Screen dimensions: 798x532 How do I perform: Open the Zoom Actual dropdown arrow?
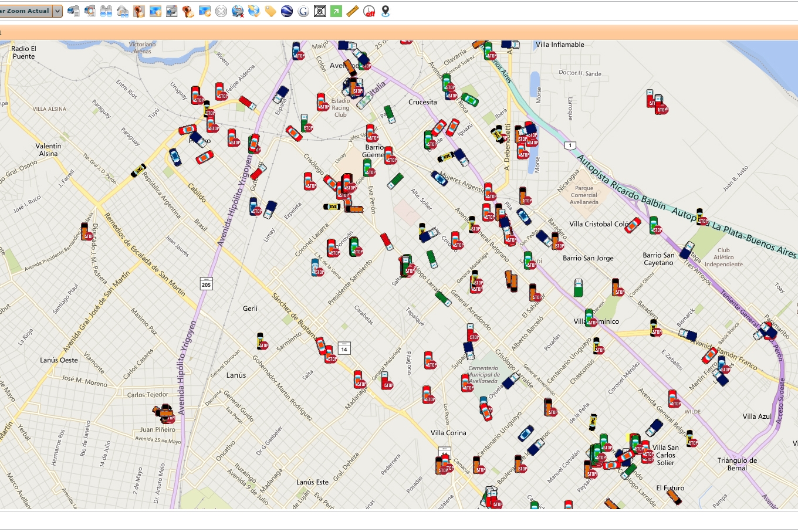tap(57, 11)
